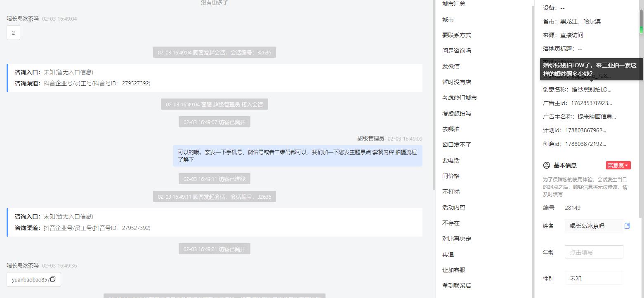Viewport: 644px width, 298px height.
Task: Select the 问价格 quick reply
Action: coord(451,176)
